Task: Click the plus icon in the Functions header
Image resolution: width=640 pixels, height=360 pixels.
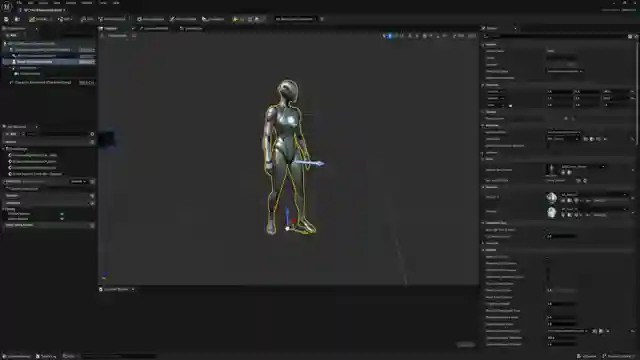Action: (92, 182)
